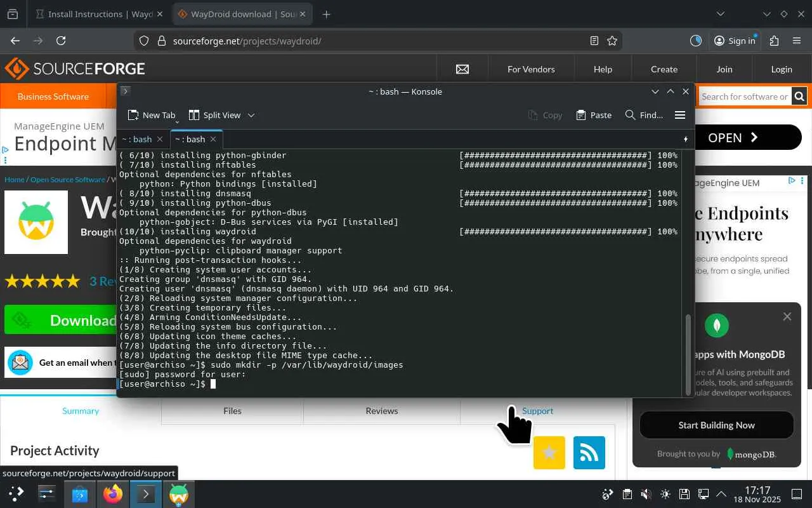Image resolution: width=812 pixels, height=508 pixels.
Task: Open the Reviews tab on SourceForge
Action: point(382,411)
